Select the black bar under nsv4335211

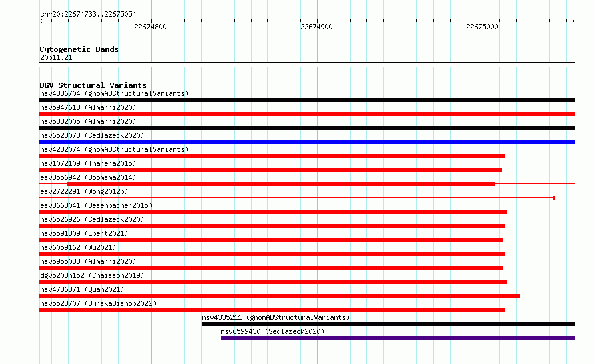coord(388,324)
